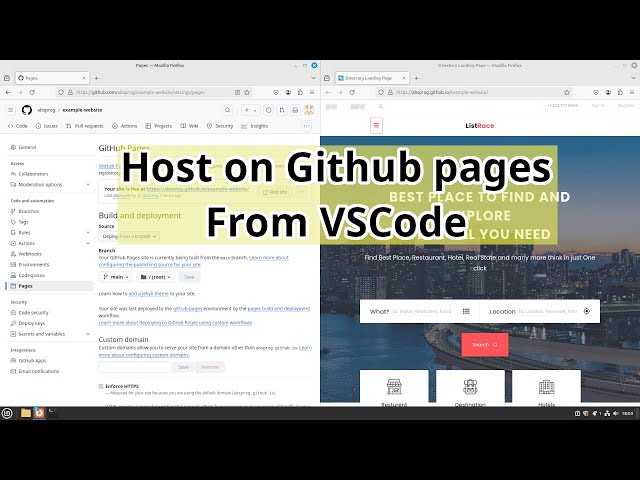
Task: Open terminal from the taskbar
Action: (51, 412)
